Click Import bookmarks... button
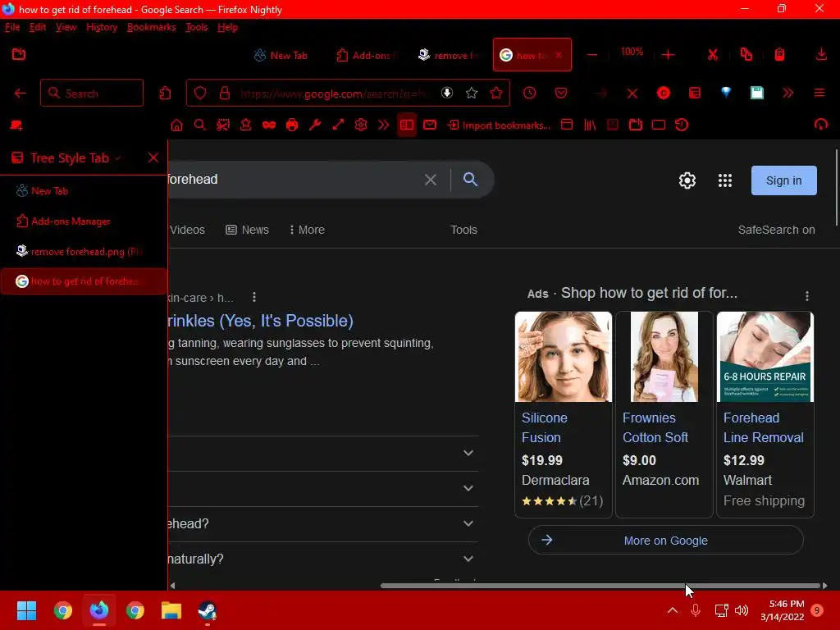The height and width of the screenshot is (630, 840). [500, 126]
